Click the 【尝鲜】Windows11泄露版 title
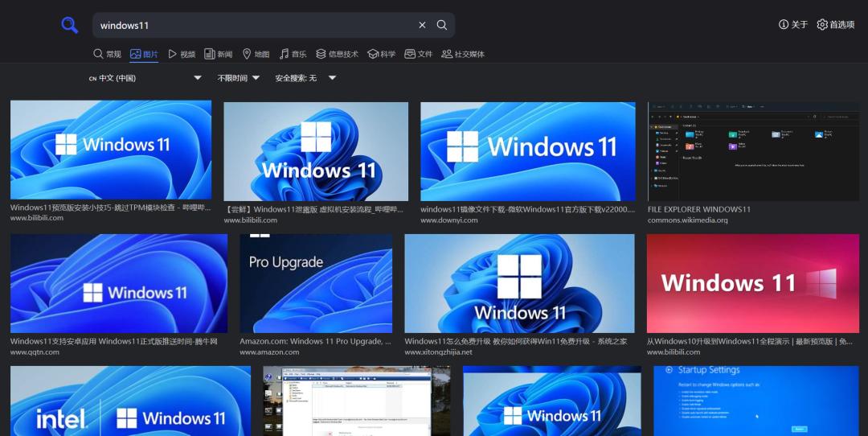This screenshot has height=436, width=868. [314, 209]
